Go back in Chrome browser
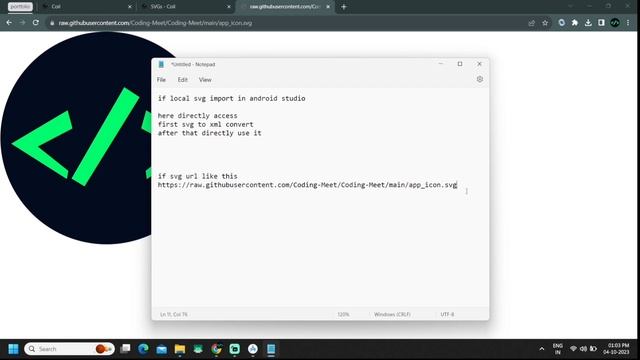This screenshot has height=360, width=640. 9,23
